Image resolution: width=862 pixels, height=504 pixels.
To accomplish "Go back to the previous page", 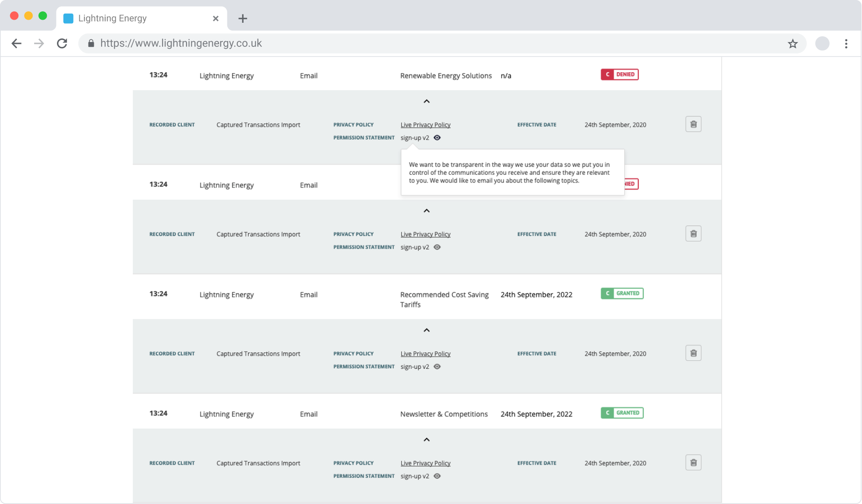I will coord(17,43).
